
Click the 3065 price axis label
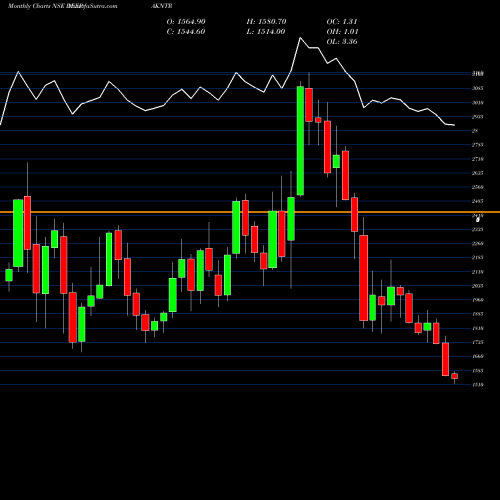[478, 88]
